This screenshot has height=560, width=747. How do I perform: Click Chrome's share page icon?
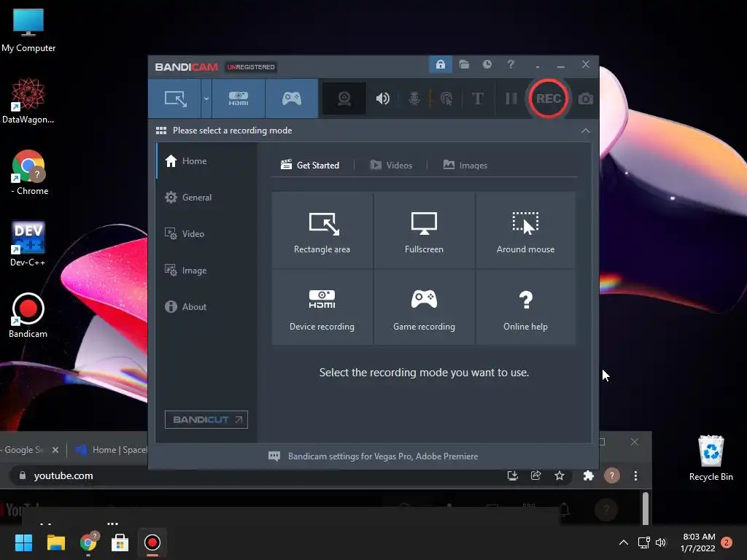(536, 475)
